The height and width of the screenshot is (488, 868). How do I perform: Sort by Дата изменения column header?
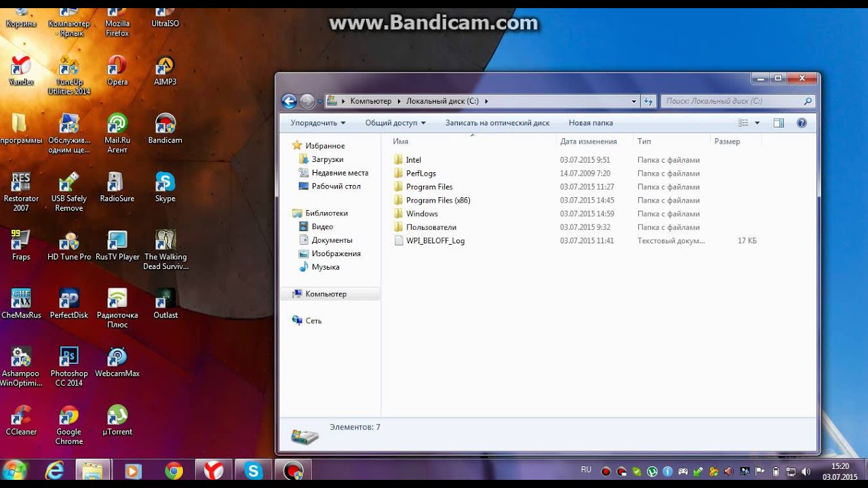click(595, 142)
